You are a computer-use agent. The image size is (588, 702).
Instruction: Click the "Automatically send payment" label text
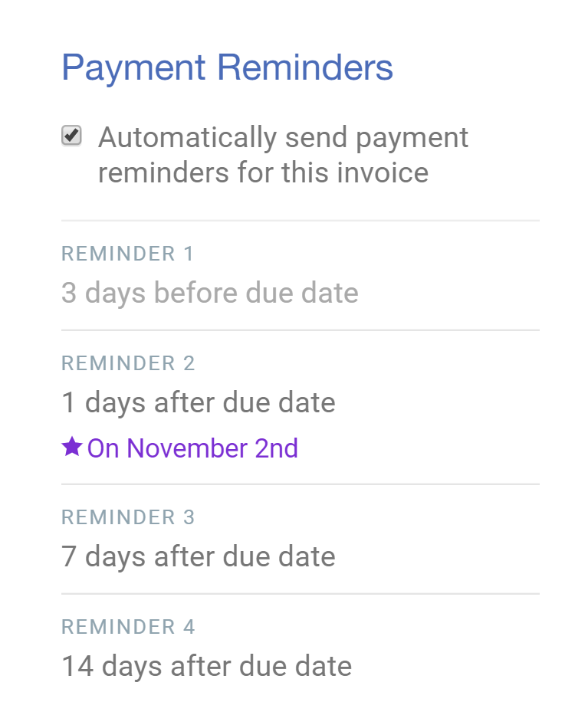(x=283, y=138)
